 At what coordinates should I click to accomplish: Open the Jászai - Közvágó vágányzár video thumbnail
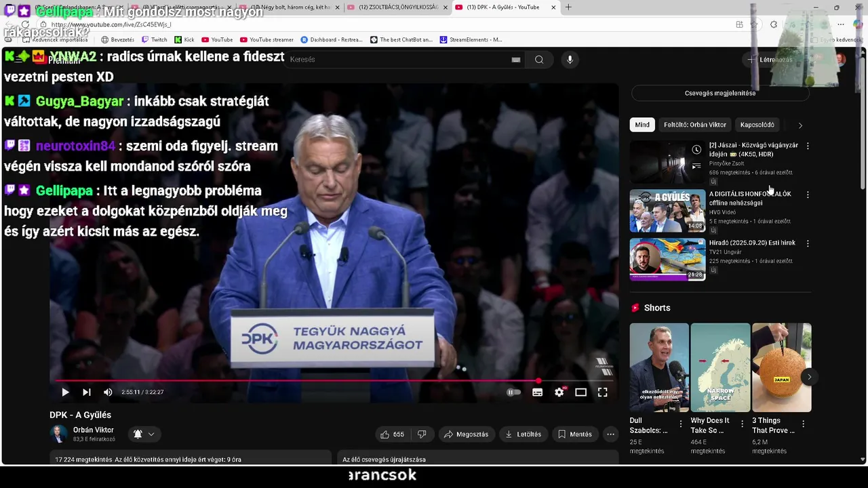tap(667, 162)
